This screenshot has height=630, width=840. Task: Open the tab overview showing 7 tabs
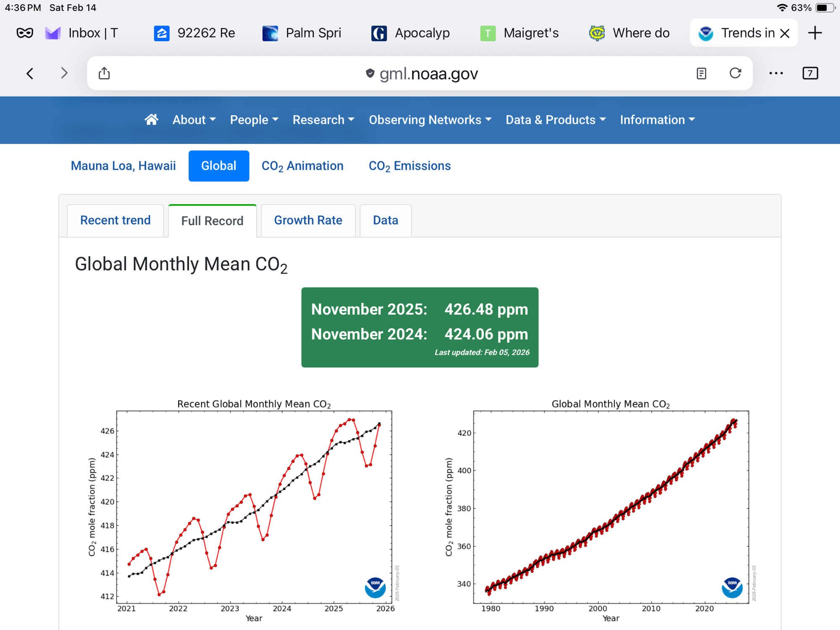point(810,73)
